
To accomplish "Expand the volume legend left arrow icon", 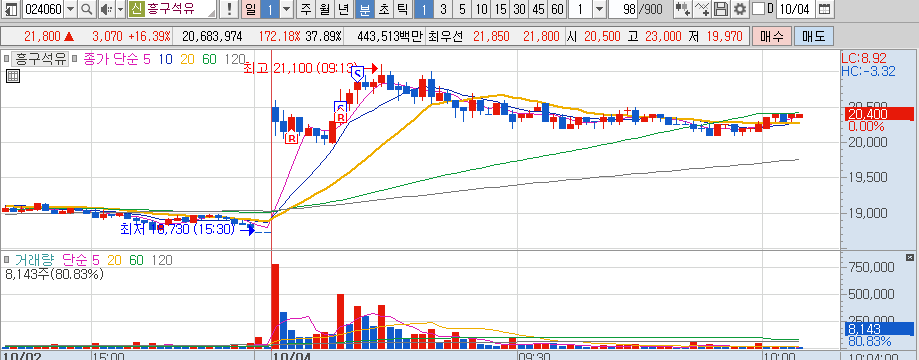I will (7, 260).
